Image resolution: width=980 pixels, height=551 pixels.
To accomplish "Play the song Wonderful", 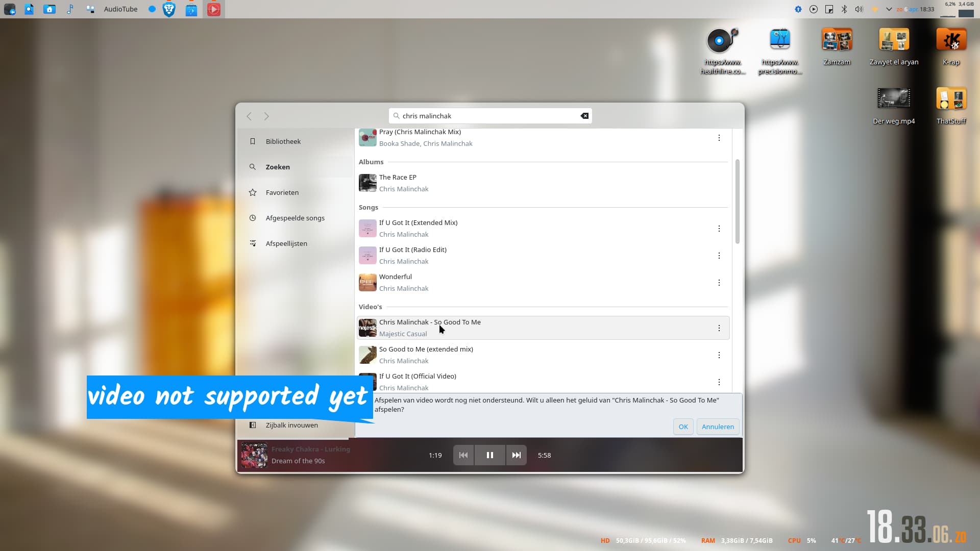I will [543, 283].
